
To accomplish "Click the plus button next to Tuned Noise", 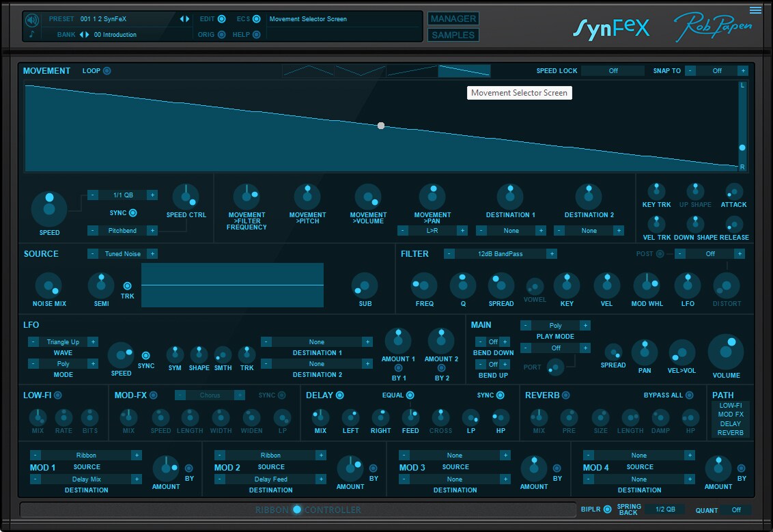I will (x=152, y=254).
